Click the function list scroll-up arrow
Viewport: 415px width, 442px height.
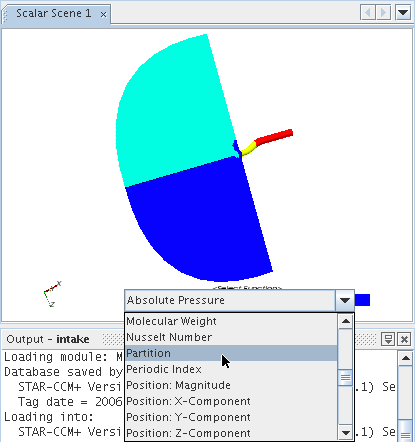pos(346,321)
